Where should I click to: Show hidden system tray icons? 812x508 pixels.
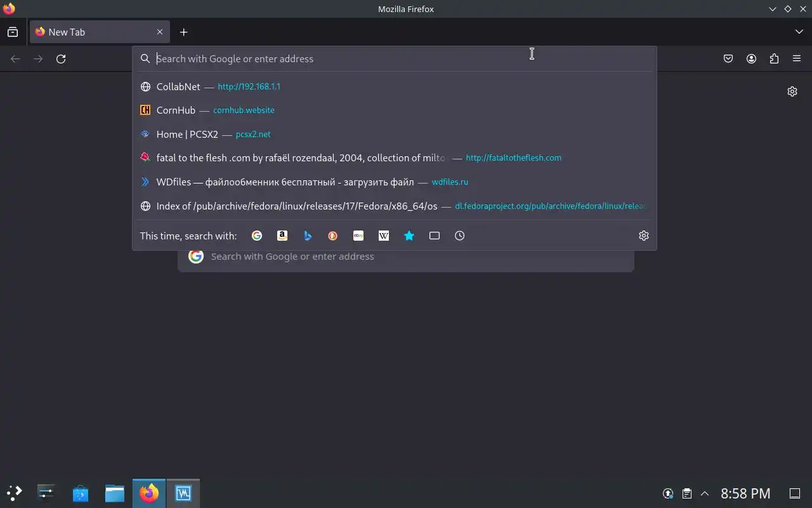pyautogui.click(x=705, y=493)
